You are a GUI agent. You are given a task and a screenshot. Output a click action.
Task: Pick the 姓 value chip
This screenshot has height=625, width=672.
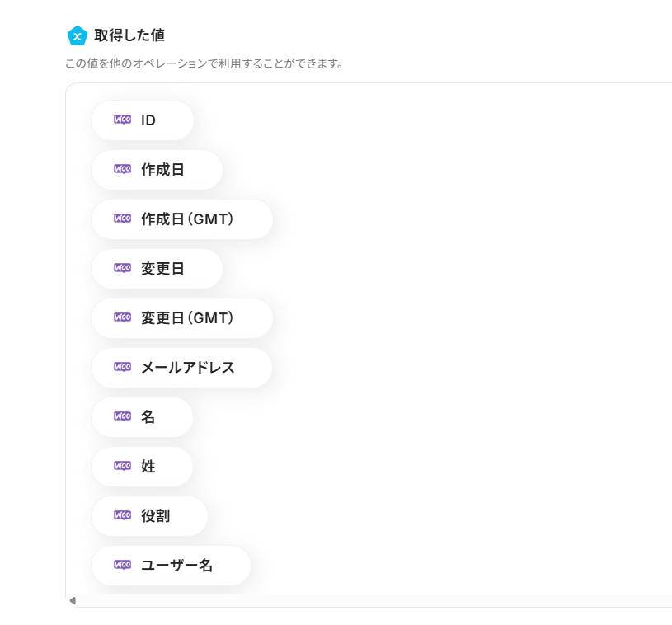(143, 467)
